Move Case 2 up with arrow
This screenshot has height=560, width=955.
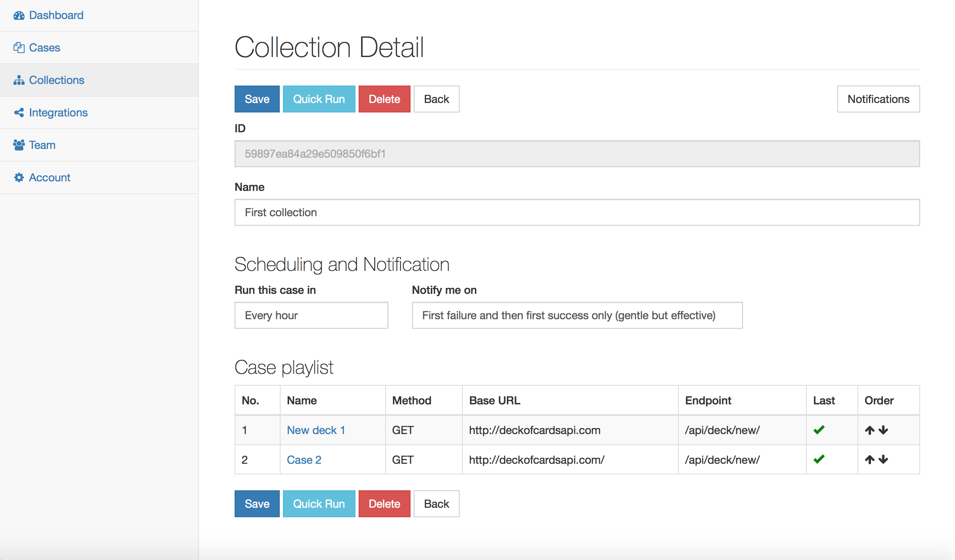(x=869, y=460)
